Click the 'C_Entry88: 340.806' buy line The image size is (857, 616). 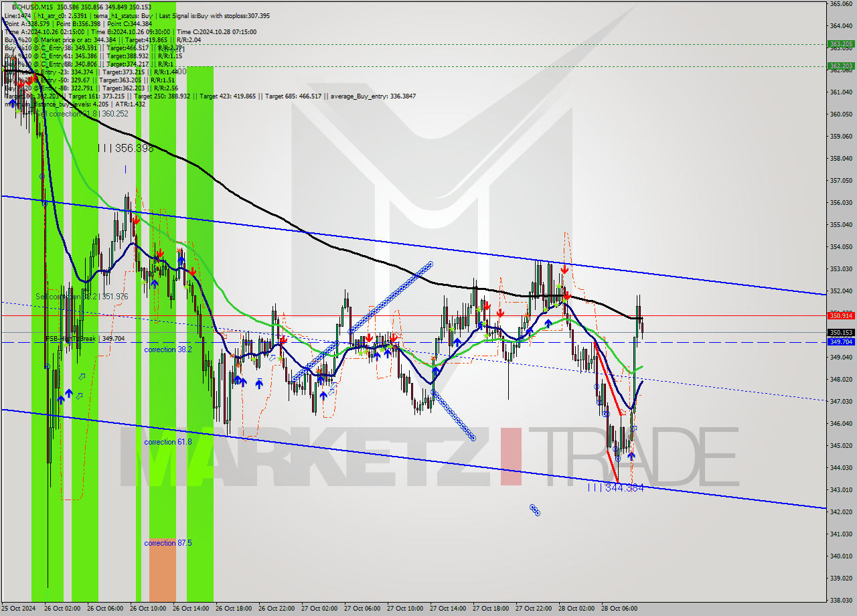[88, 64]
